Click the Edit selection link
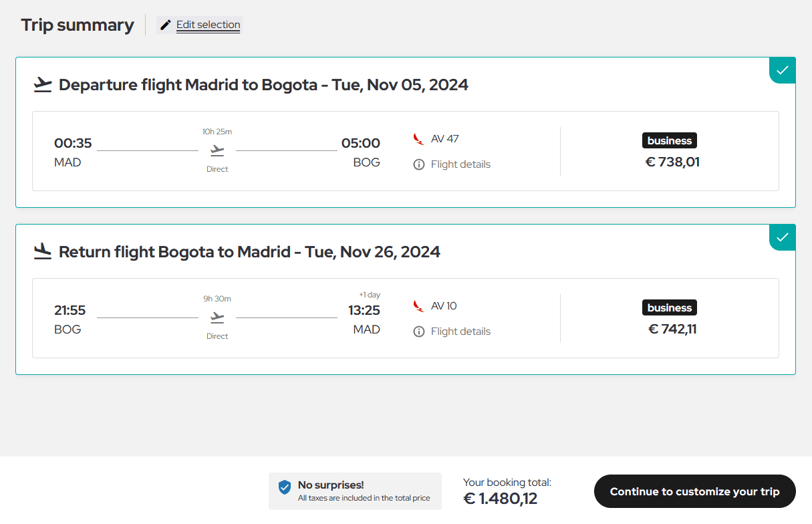The height and width of the screenshot is (524, 812). (208, 25)
